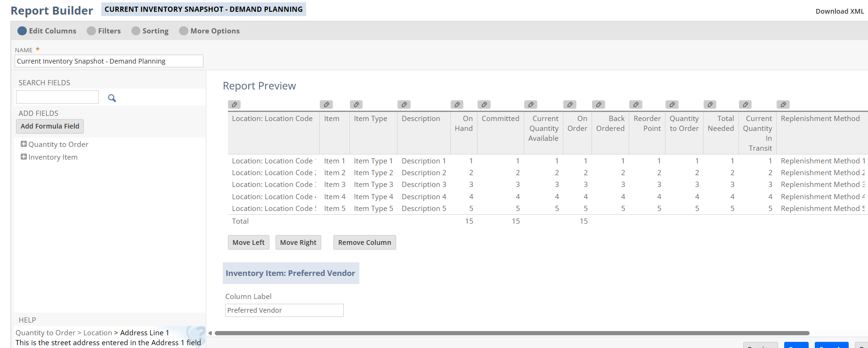Click the Inventory Item: Preferred Vendor heading

291,273
